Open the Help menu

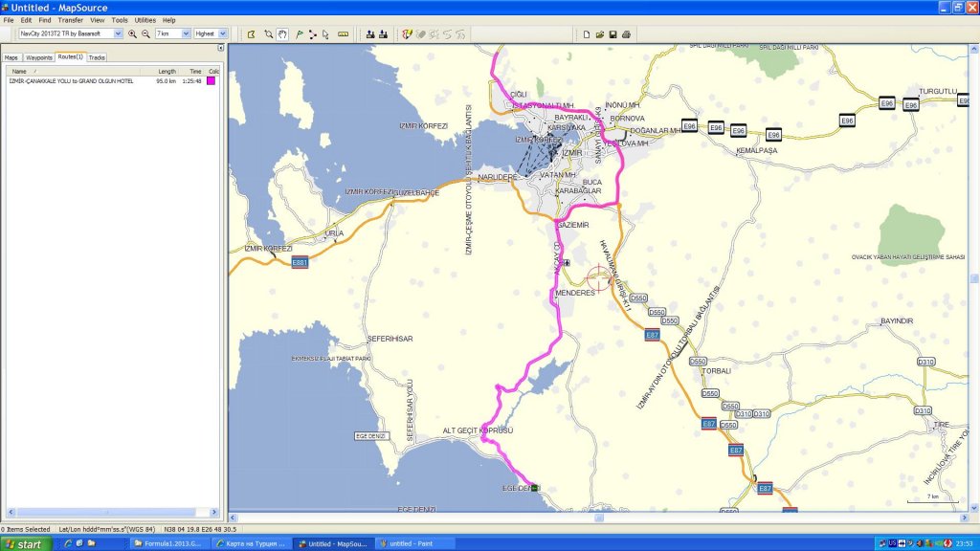168,20
